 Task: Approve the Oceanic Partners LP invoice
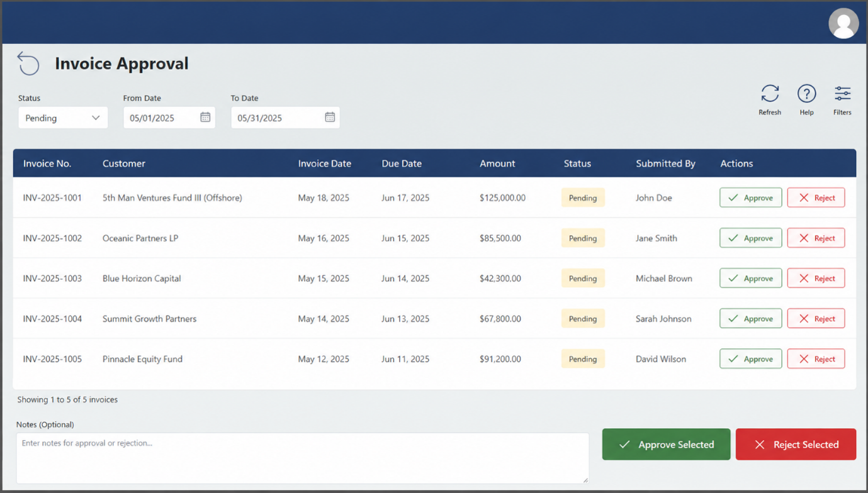click(751, 238)
